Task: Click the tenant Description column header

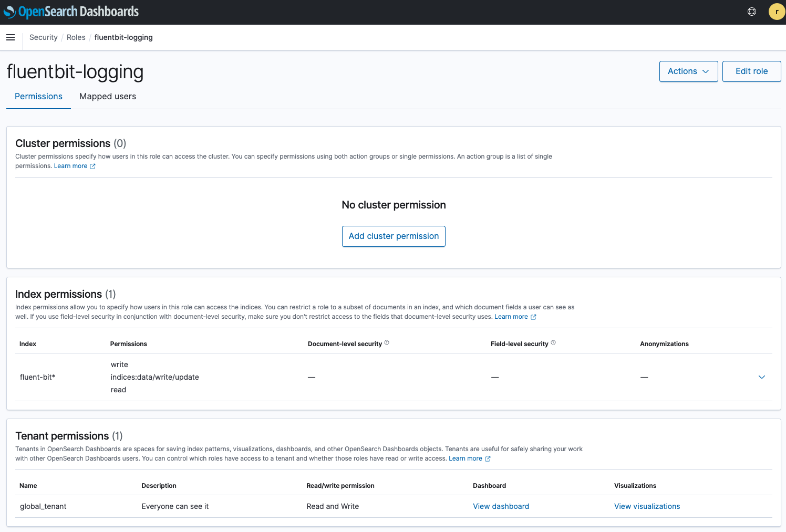Action: click(x=159, y=486)
